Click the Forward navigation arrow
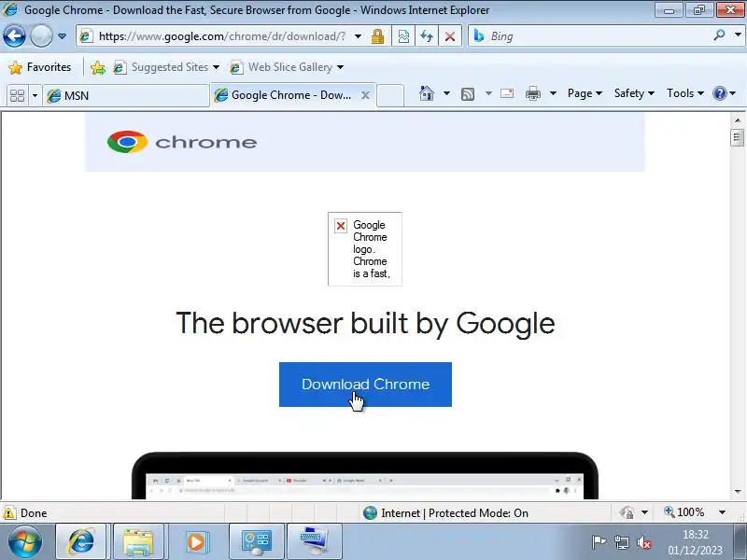Viewport: 747px width, 560px height. [41, 36]
